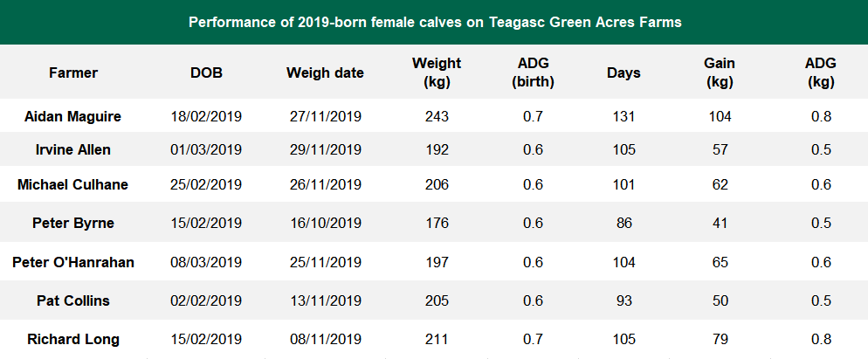
Task: Click the DOB column header
Action: point(206,72)
